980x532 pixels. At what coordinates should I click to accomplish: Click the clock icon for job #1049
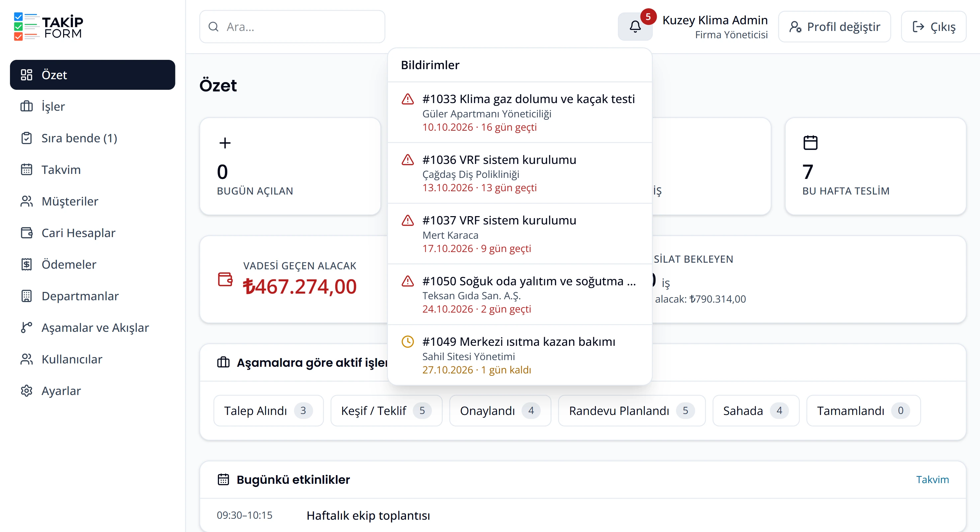pyautogui.click(x=407, y=341)
